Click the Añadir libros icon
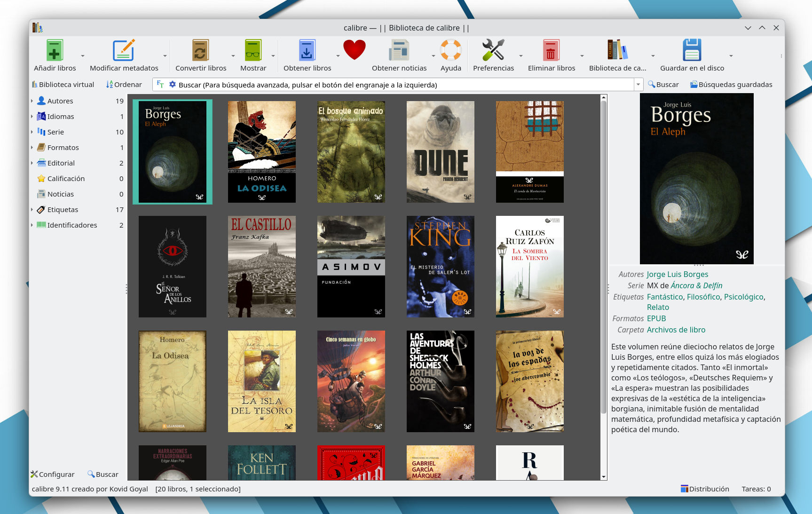 coord(55,50)
